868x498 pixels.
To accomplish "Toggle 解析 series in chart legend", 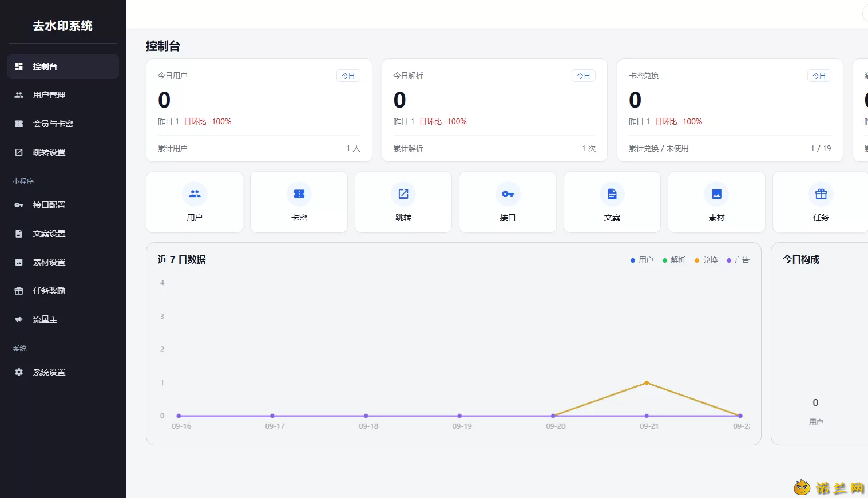I will [x=674, y=260].
